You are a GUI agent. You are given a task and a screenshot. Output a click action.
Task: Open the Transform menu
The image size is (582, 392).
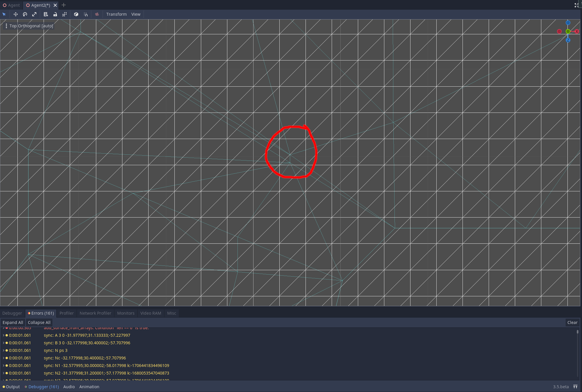point(116,14)
